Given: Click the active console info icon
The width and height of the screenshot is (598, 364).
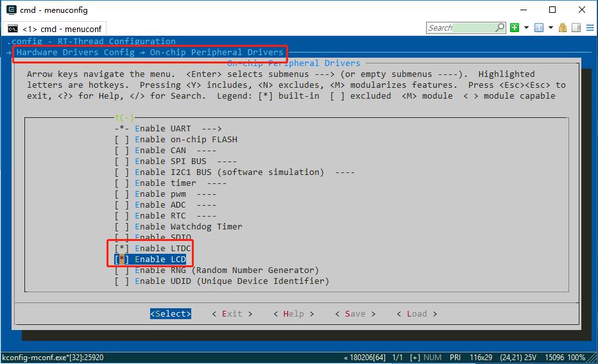Looking at the screenshot, I should [x=539, y=28].
